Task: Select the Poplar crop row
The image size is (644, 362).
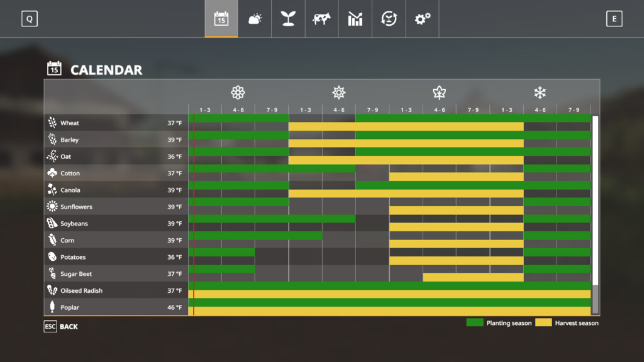Action: click(318, 307)
